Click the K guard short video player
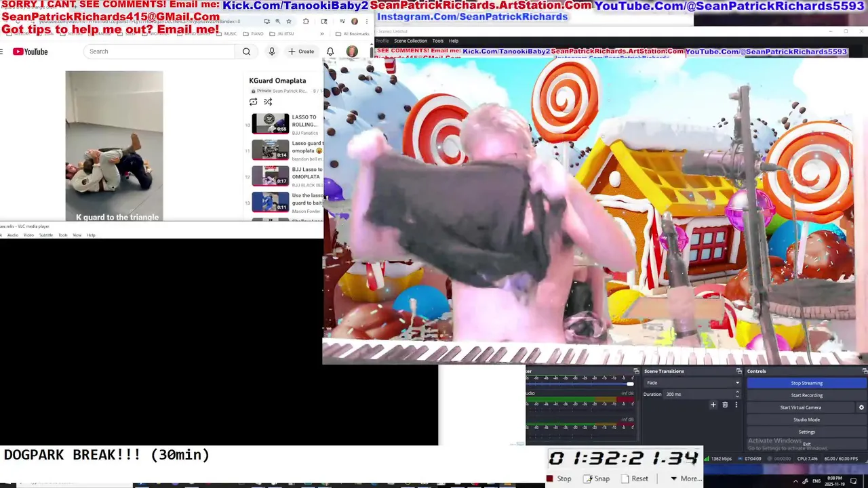This screenshot has height=488, width=868. click(x=114, y=146)
